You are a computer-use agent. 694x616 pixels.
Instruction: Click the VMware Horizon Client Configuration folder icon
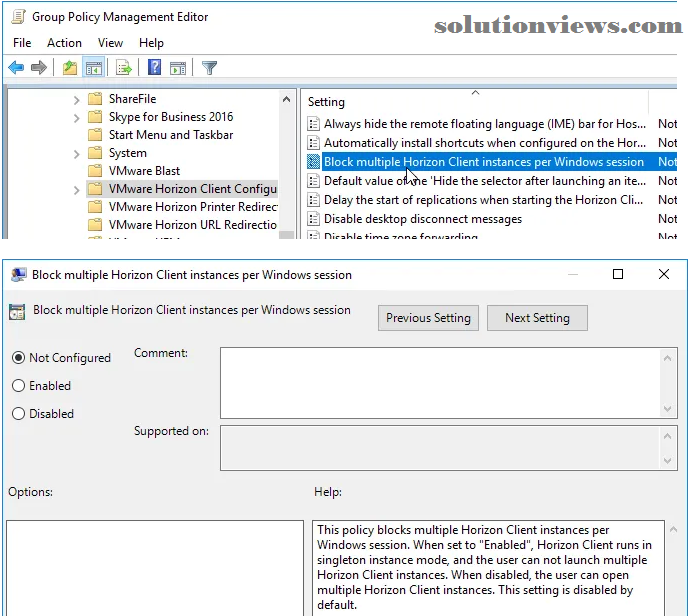click(x=95, y=189)
